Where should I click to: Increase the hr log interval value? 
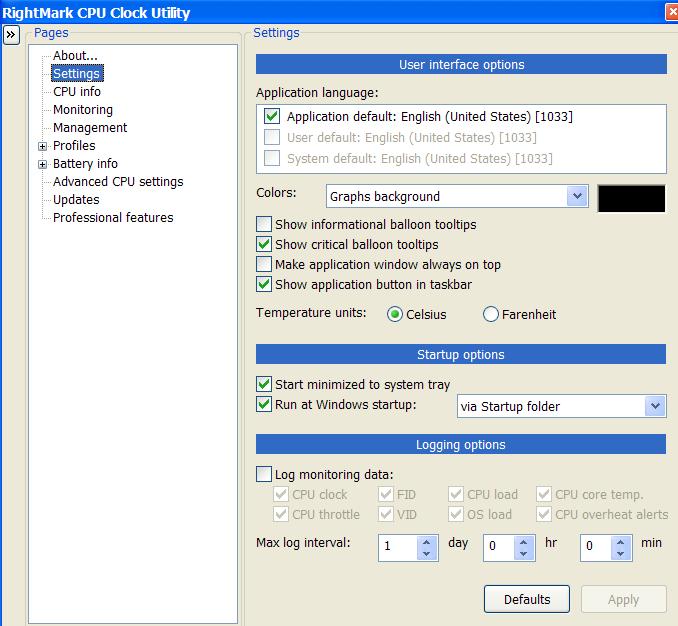click(524, 542)
